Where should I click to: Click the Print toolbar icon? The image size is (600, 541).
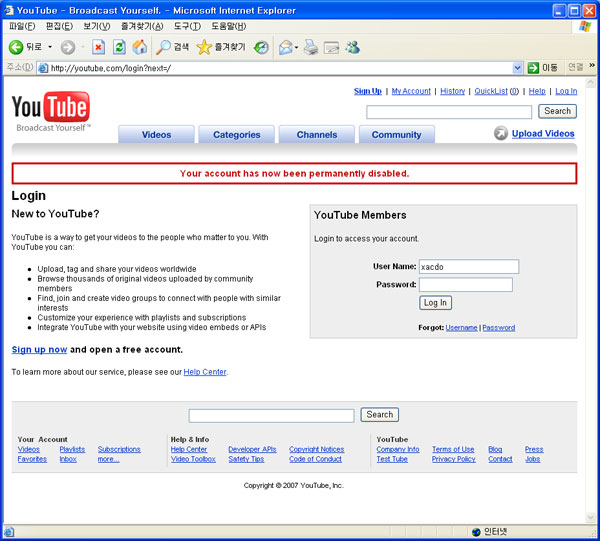311,47
